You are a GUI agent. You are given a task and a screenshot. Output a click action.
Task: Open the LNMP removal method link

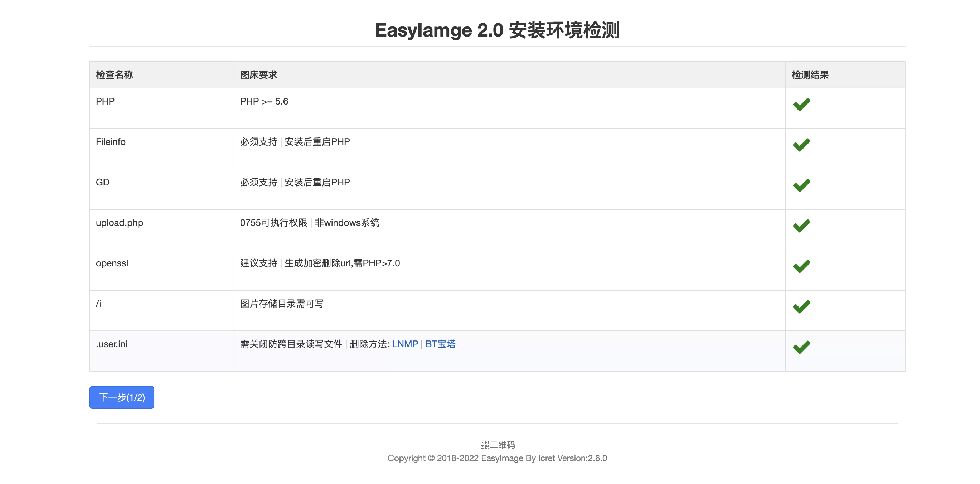[x=405, y=344]
